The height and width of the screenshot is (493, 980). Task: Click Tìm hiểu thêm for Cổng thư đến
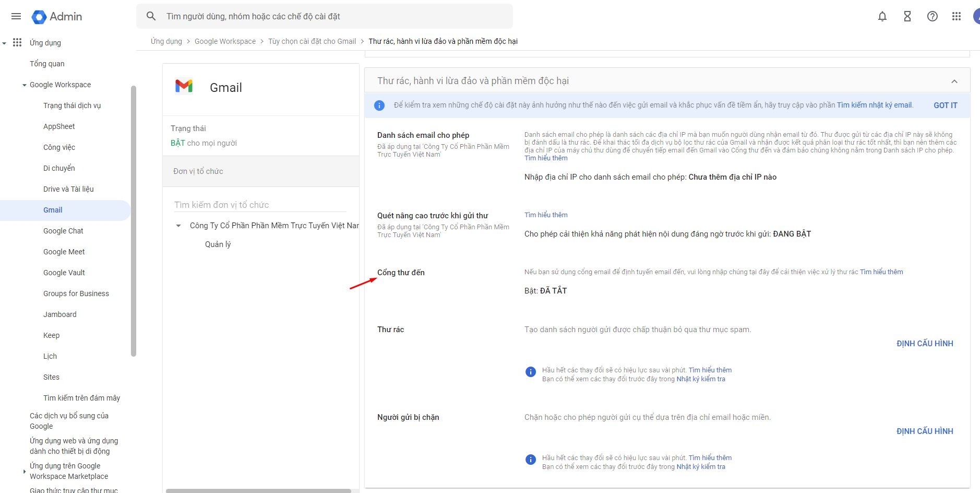pyautogui.click(x=881, y=272)
